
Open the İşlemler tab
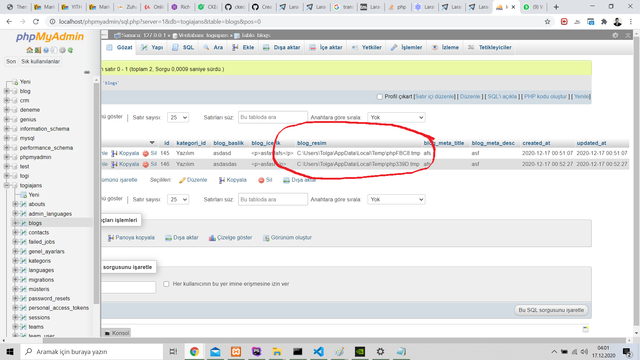pos(406,47)
